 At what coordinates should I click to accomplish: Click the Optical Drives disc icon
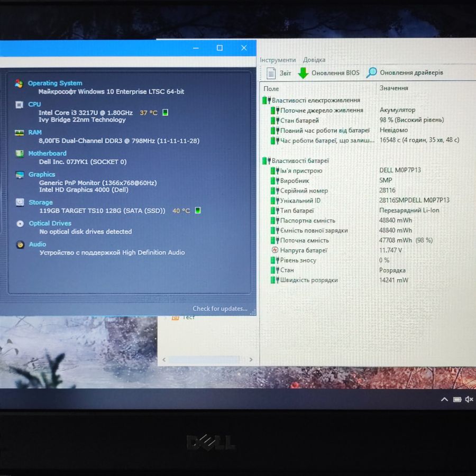(x=20, y=224)
